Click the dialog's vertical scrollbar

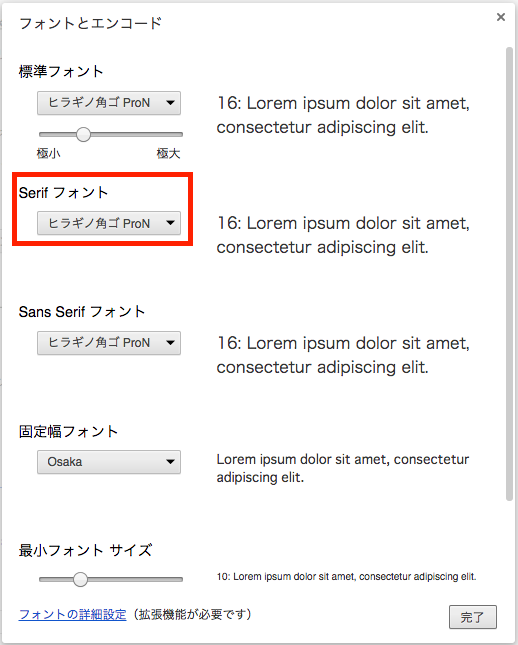pos(509,274)
